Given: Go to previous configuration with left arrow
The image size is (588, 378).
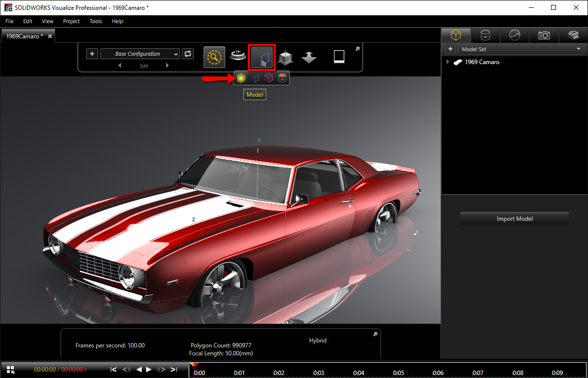Looking at the screenshot, I should (x=120, y=65).
